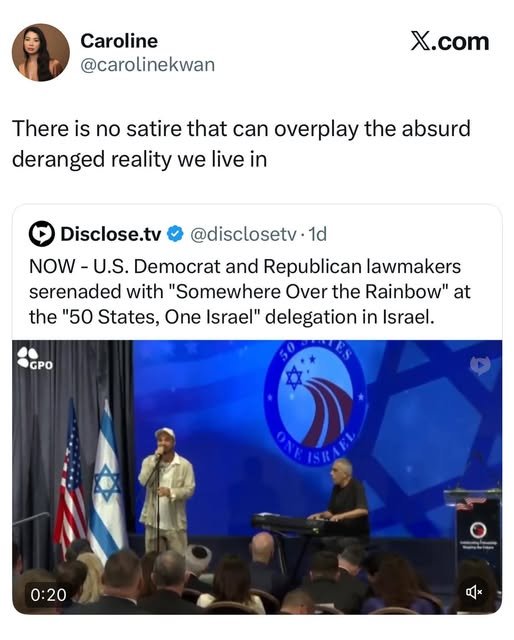Unmute the video using speaker icon
Screen dimensions: 514x640
click(474, 592)
